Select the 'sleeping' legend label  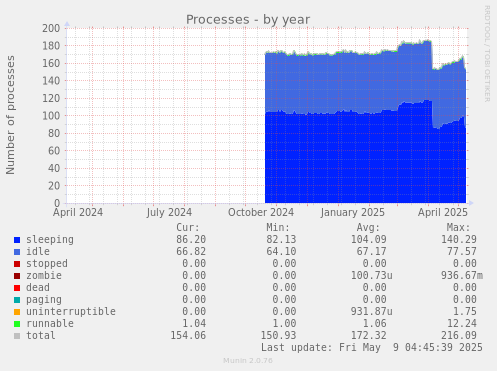[50, 240]
